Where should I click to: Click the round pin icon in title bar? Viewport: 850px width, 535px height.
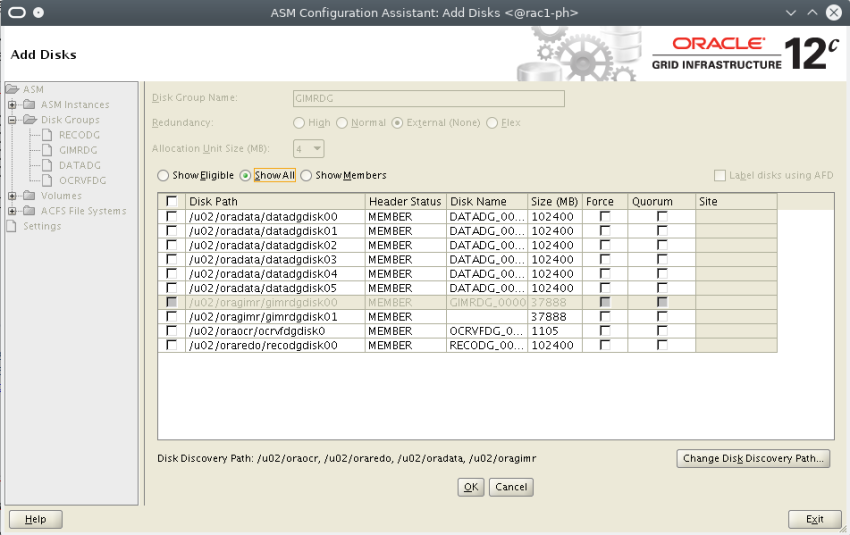pos(38,12)
